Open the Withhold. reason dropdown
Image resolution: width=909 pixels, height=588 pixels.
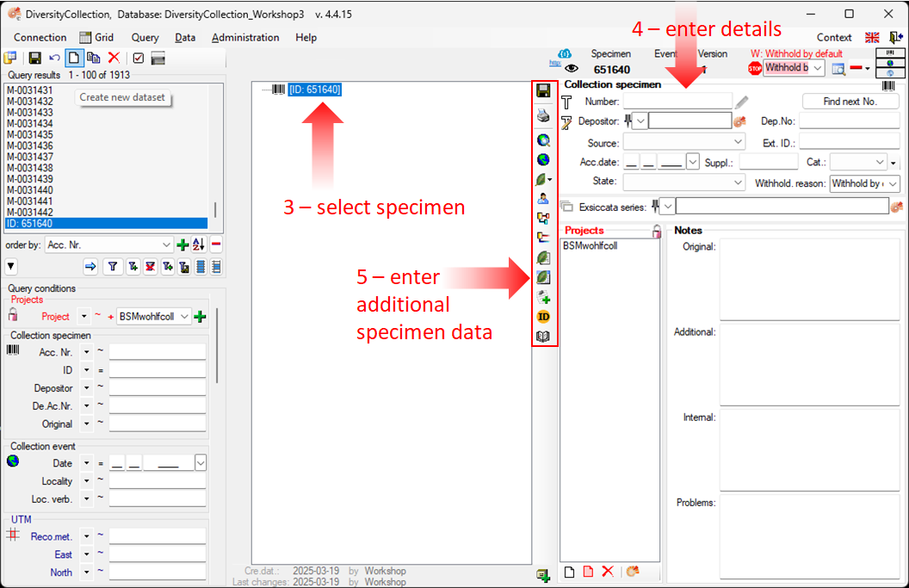click(x=892, y=184)
